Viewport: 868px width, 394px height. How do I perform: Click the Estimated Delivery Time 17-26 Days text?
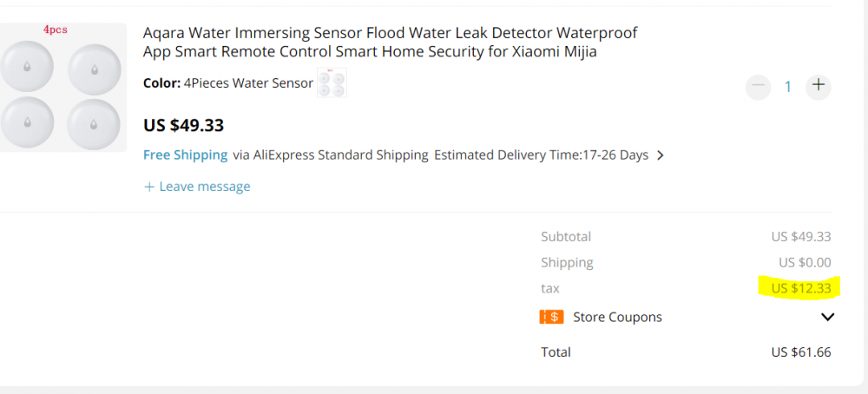541,155
